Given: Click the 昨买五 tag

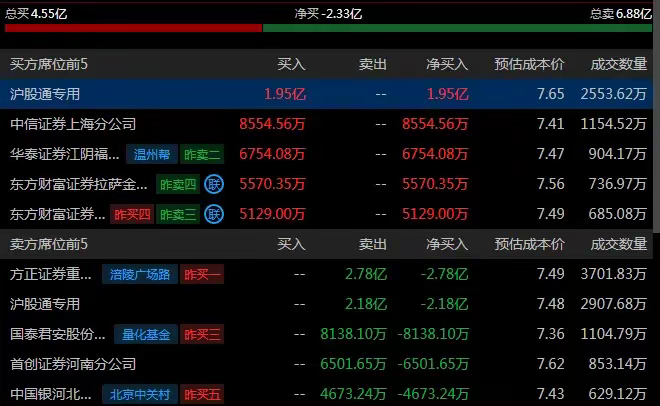Looking at the screenshot, I should 202,394.
